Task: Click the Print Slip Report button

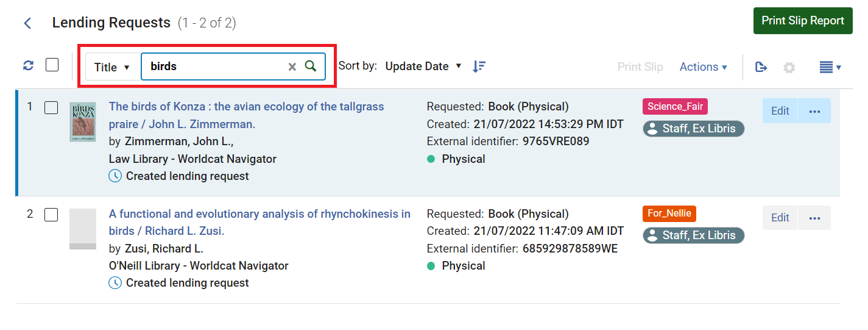Action: (x=803, y=21)
